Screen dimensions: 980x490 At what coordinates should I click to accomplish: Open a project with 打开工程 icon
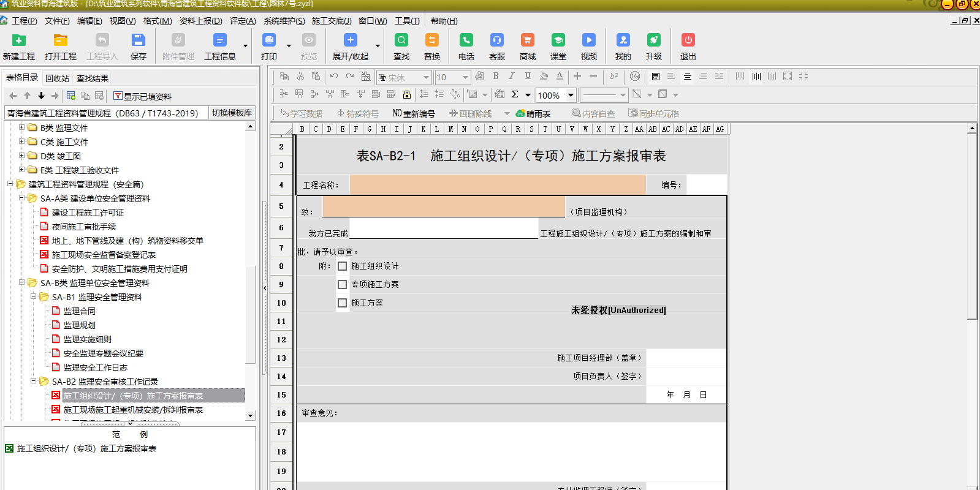pos(60,40)
